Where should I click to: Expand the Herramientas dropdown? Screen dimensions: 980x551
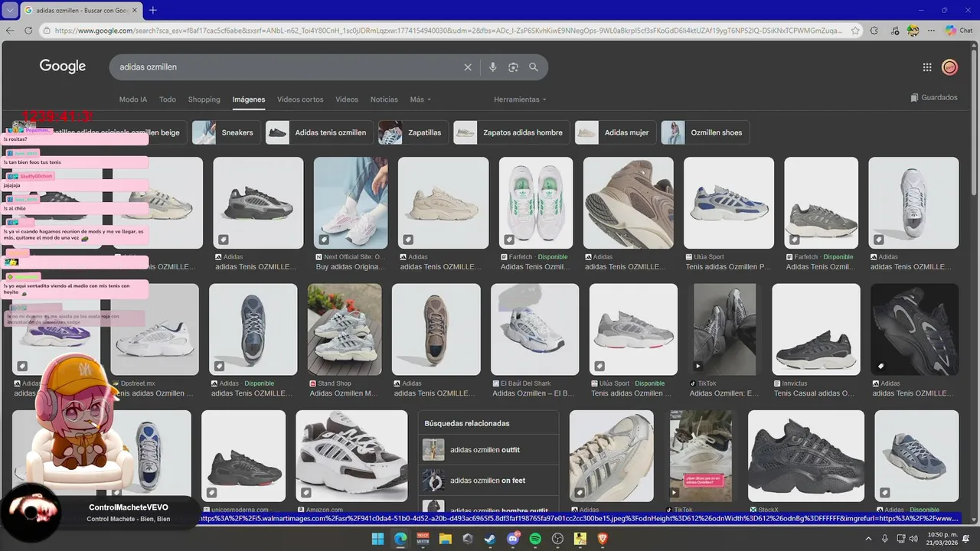pos(520,99)
